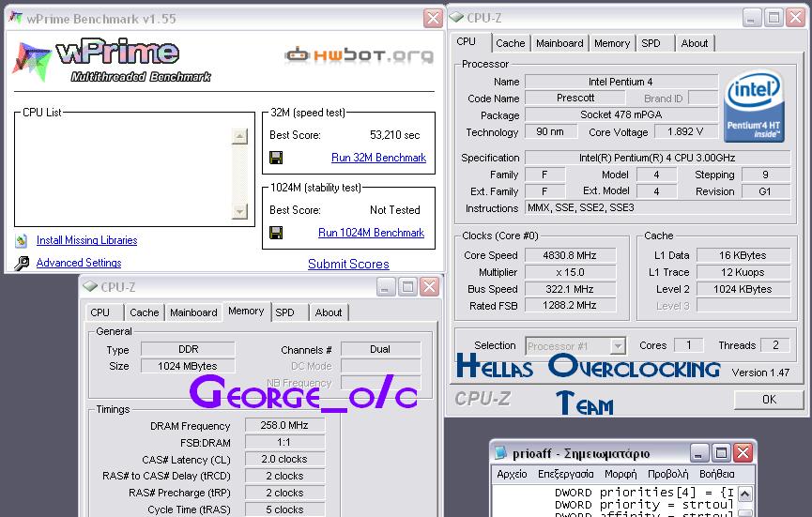Click the Core Speed value 4830.8 MHz

tap(570, 255)
